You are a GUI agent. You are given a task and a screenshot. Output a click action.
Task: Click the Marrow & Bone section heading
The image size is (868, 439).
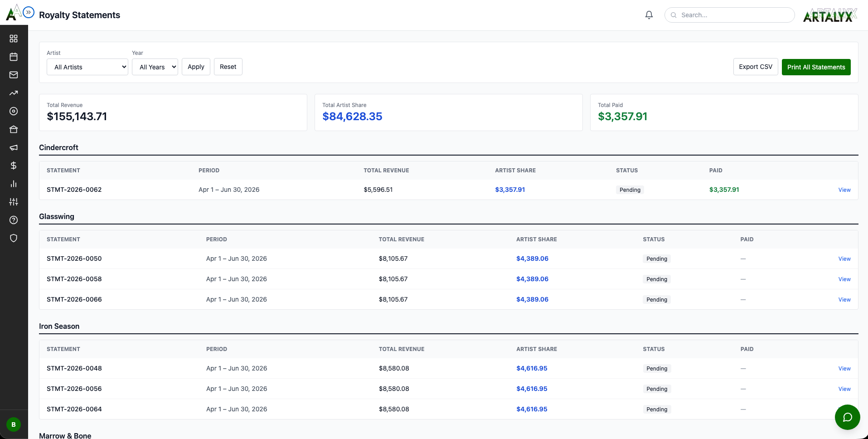pyautogui.click(x=65, y=435)
